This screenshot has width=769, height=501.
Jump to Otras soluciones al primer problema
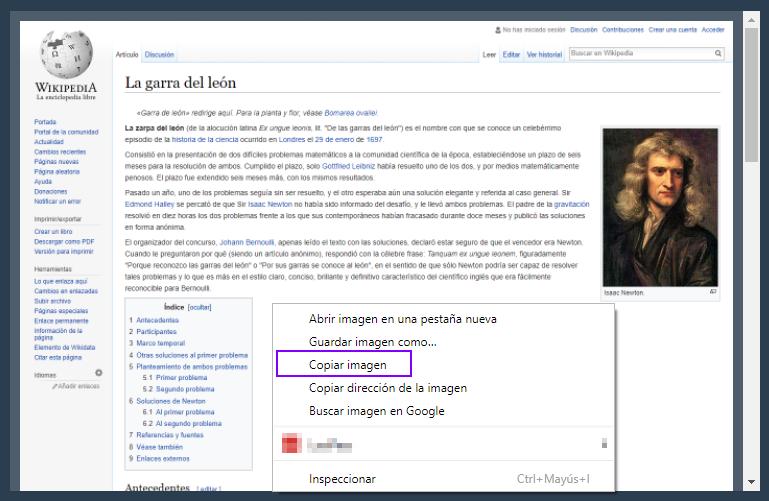(x=192, y=355)
